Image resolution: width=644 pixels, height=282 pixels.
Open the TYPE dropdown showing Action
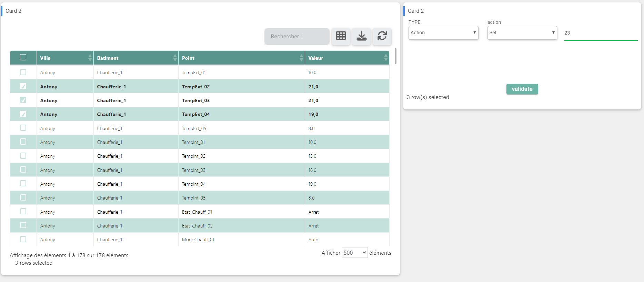pos(443,33)
